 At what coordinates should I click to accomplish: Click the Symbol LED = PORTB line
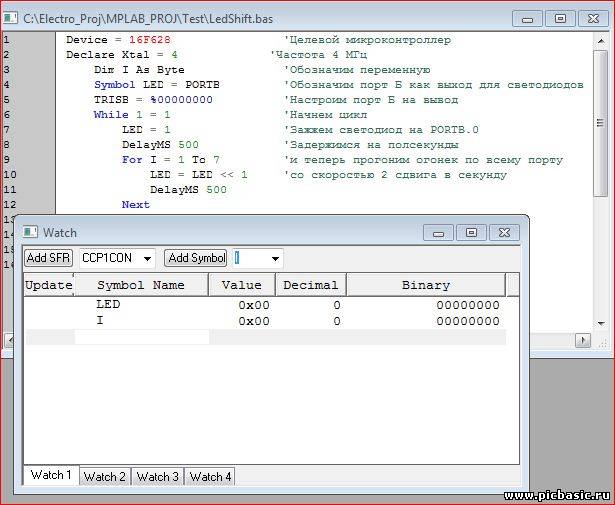tap(157, 85)
